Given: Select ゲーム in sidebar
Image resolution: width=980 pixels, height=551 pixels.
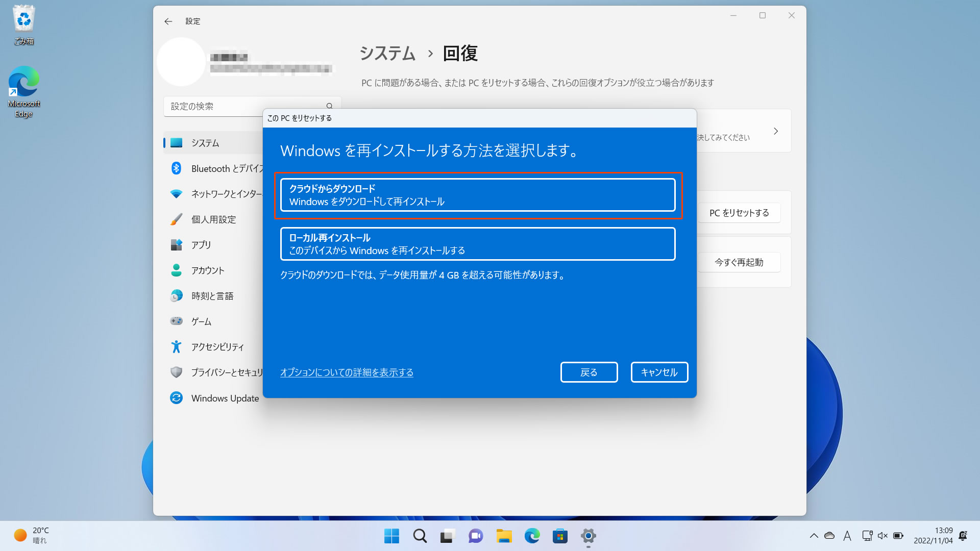Looking at the screenshot, I should pyautogui.click(x=213, y=321).
